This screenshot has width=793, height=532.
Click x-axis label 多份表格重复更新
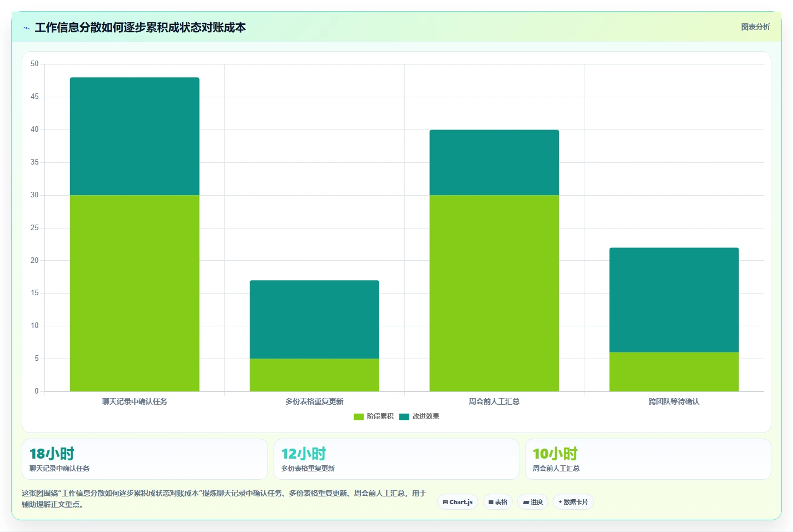point(314,401)
